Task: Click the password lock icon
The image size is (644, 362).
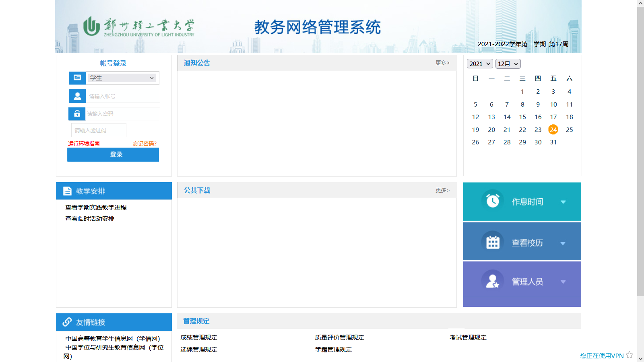Action: pyautogui.click(x=77, y=114)
